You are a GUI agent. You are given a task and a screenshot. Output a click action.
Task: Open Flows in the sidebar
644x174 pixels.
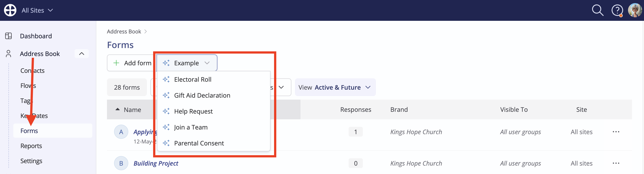pyautogui.click(x=28, y=85)
